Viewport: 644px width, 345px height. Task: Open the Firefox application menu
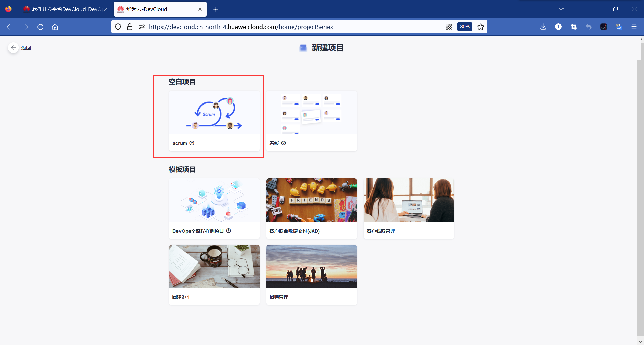coord(634,27)
